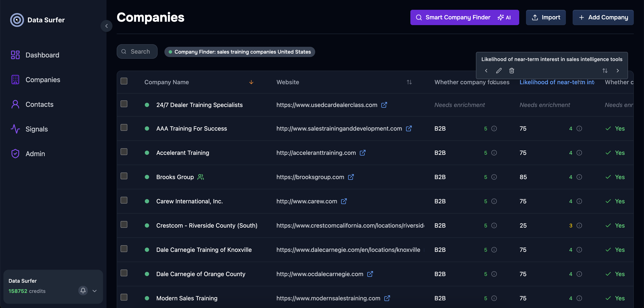Collapse the sidebar with the chevron button
The height and width of the screenshot is (308, 644).
coord(106,26)
